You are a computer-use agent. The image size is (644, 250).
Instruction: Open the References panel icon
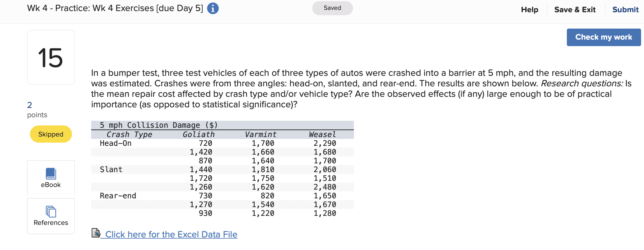[51, 216]
